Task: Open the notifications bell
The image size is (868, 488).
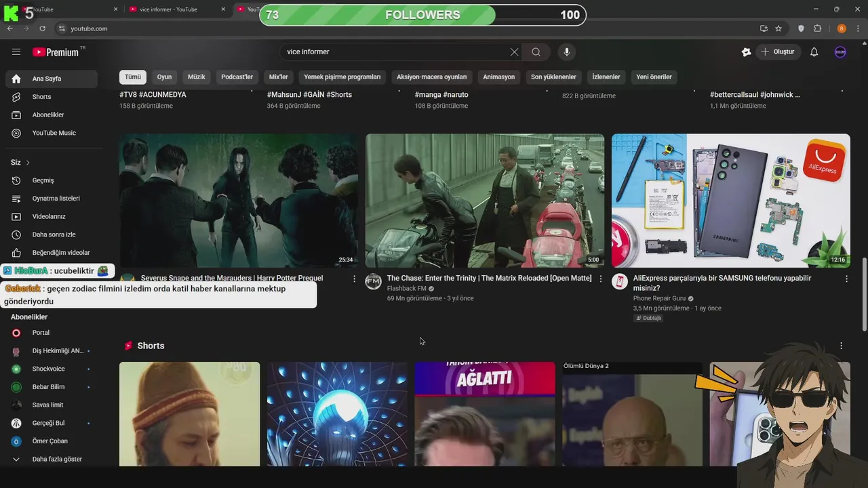Action: click(x=814, y=52)
